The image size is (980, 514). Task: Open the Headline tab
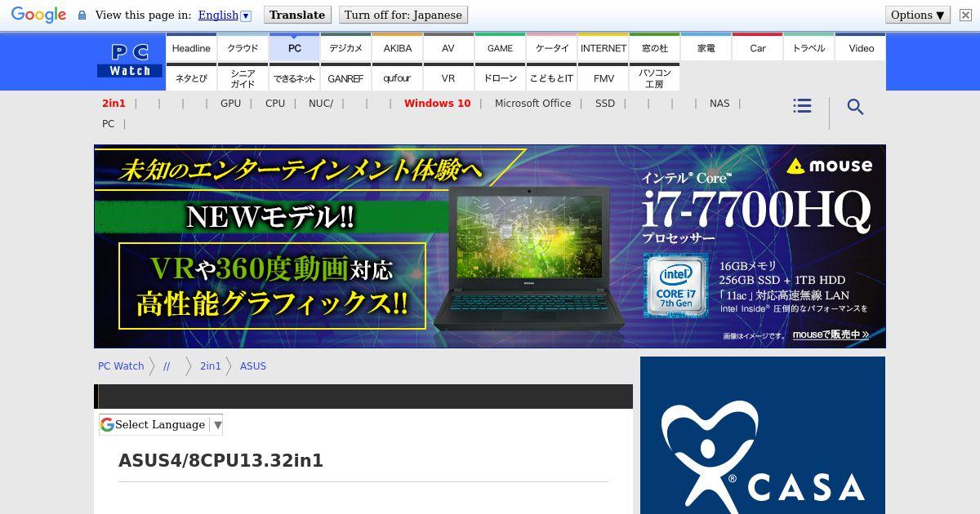(191, 47)
